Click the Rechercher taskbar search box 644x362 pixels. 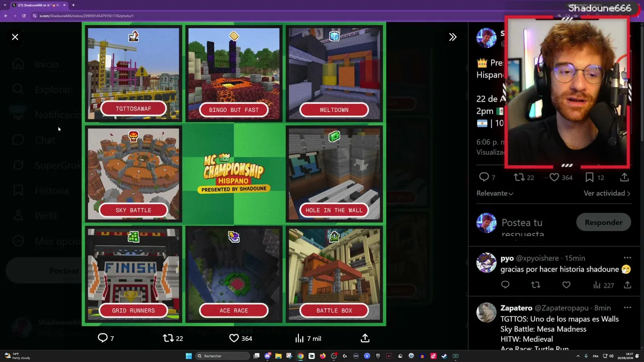223,356
